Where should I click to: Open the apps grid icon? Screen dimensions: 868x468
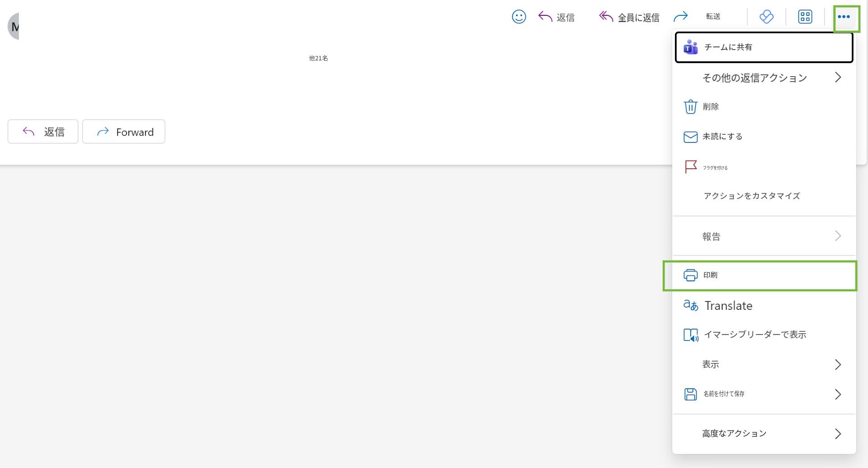pyautogui.click(x=805, y=17)
